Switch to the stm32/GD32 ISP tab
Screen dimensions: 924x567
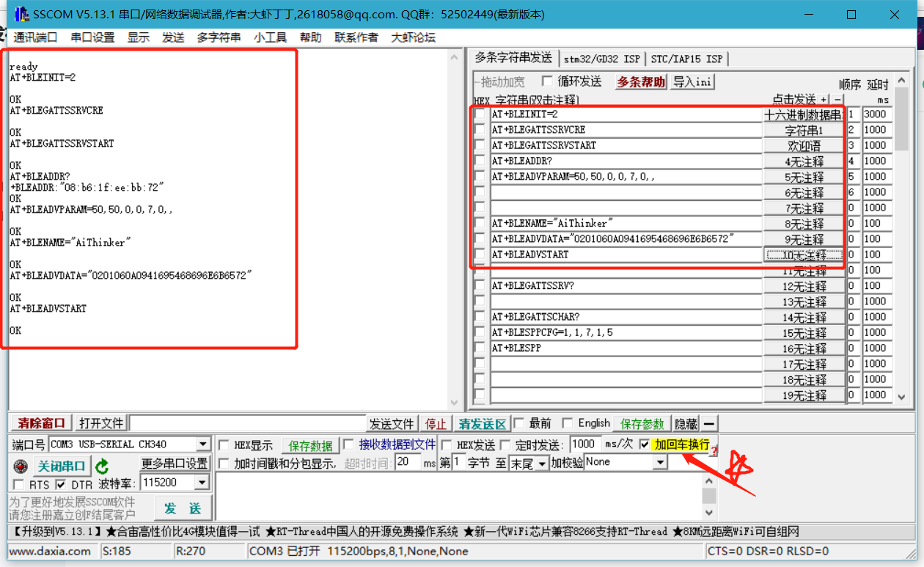click(602, 59)
